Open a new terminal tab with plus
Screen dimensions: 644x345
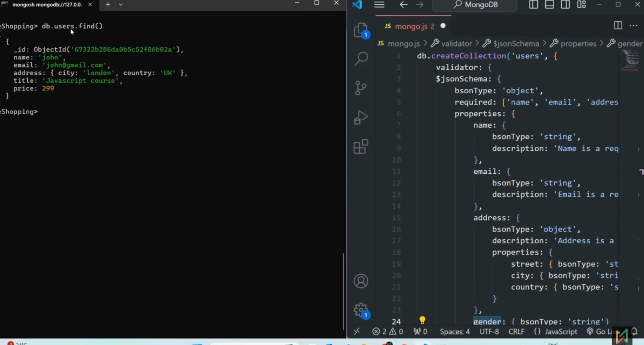pos(108,4)
